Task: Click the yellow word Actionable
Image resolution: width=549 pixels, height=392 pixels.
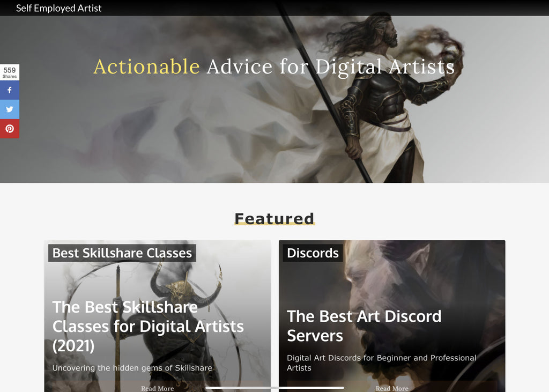Action: tap(146, 66)
